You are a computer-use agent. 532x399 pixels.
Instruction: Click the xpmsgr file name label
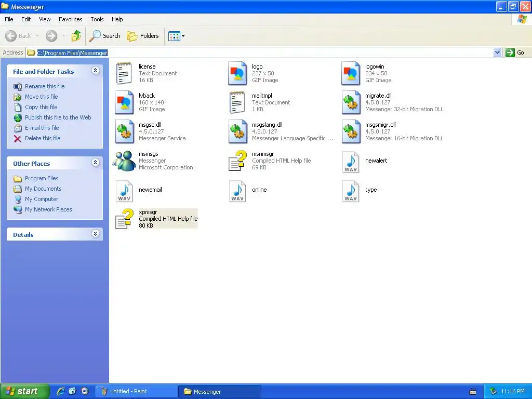148,212
